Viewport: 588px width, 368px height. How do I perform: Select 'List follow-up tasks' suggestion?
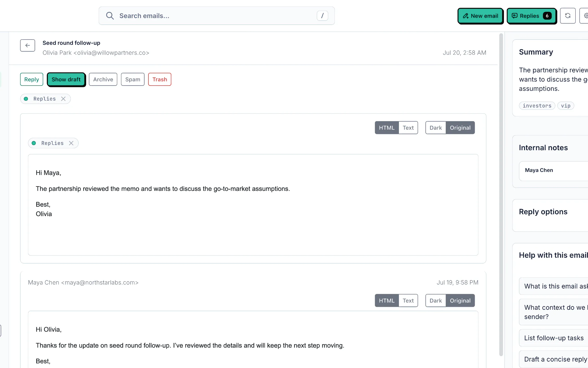(x=554, y=338)
